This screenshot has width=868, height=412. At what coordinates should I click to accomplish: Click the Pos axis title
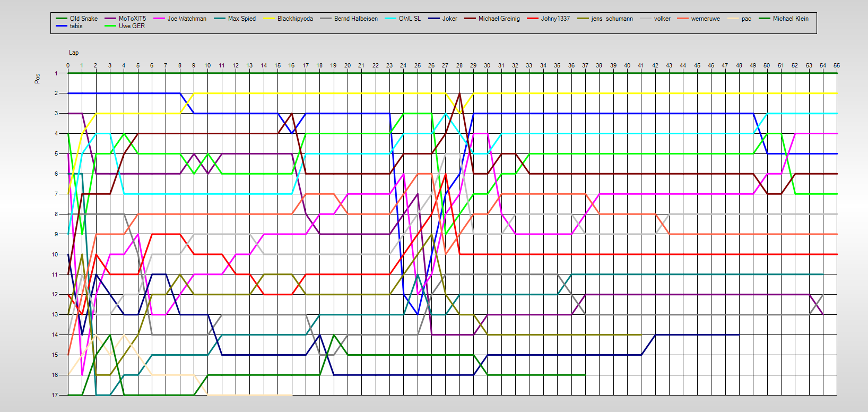coord(37,79)
